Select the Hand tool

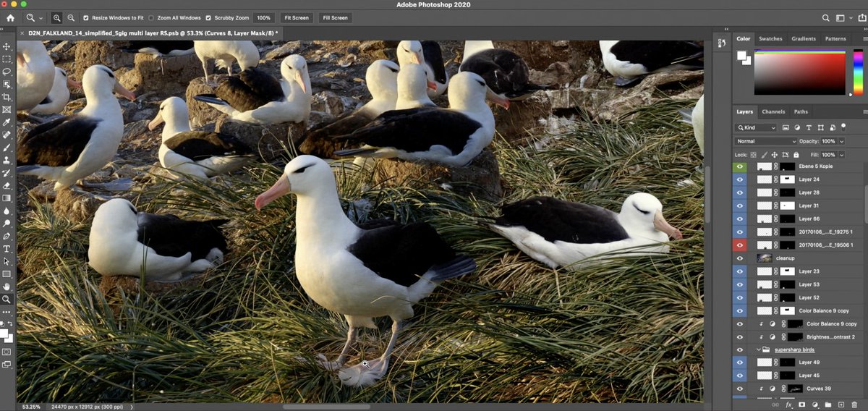click(7, 287)
